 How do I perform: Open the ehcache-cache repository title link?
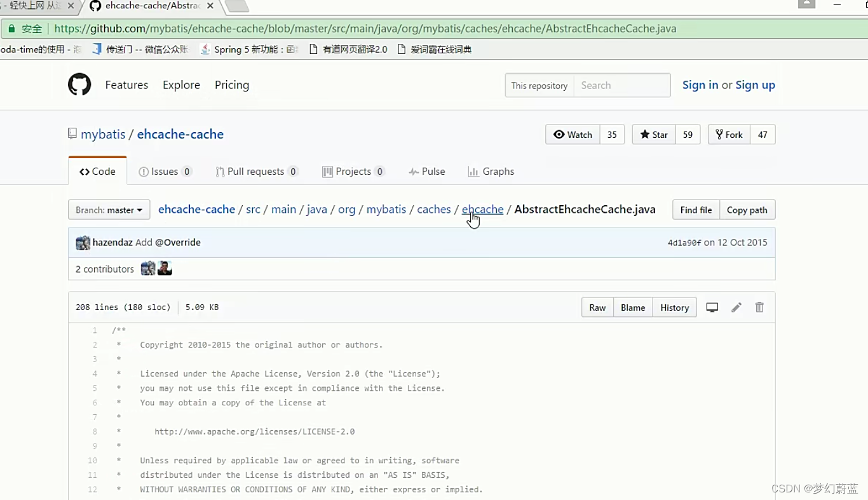click(x=180, y=134)
